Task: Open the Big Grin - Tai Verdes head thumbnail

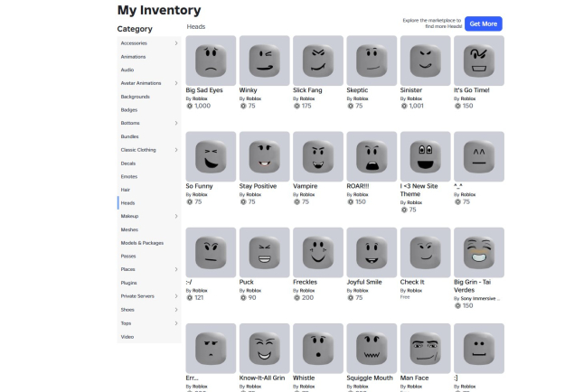Action: pos(479,252)
